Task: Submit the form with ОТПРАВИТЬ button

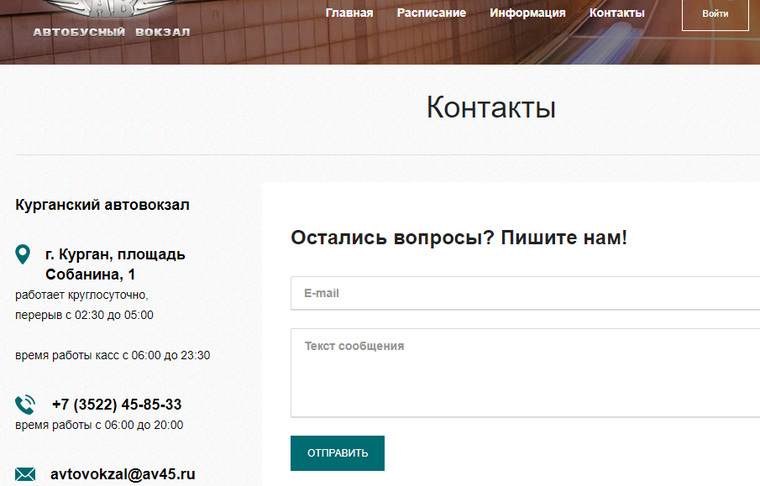Action: (x=337, y=453)
